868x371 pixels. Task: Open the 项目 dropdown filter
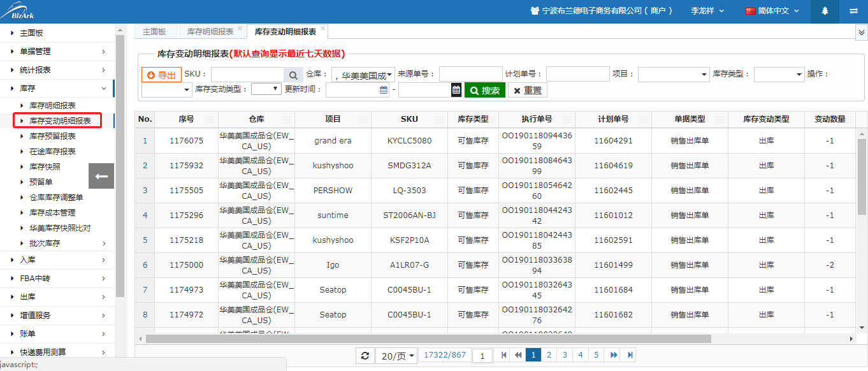pos(674,75)
